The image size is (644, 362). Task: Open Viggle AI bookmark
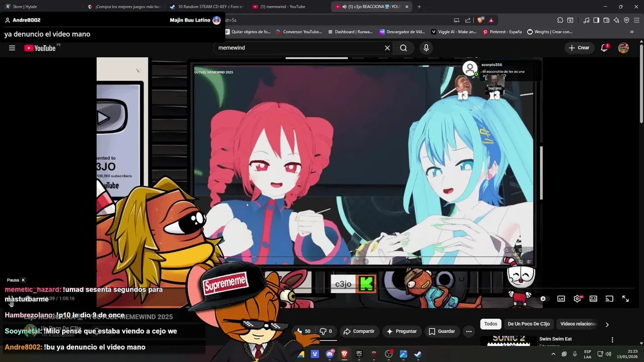pyautogui.click(x=453, y=32)
